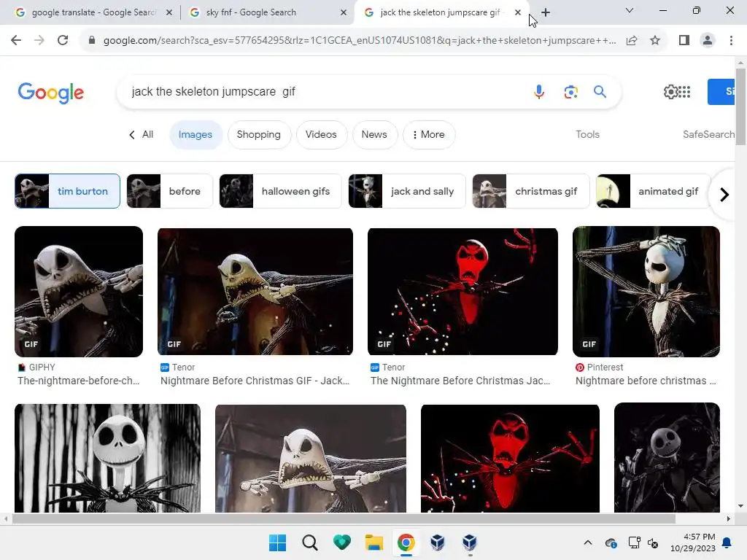This screenshot has height=560, width=747.
Task: Select the Images filter tab
Action: pos(196,135)
